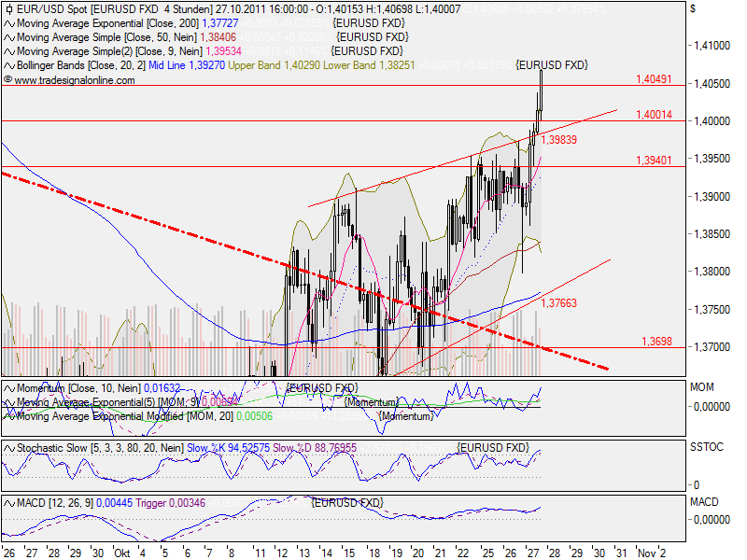Click the candlestick icon before EUR/USD Spot title

pyautogui.click(x=9, y=9)
